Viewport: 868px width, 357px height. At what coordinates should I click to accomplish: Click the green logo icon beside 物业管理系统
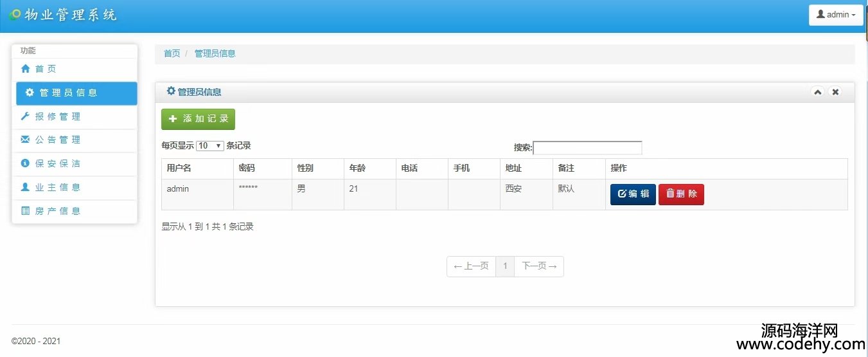[15, 14]
